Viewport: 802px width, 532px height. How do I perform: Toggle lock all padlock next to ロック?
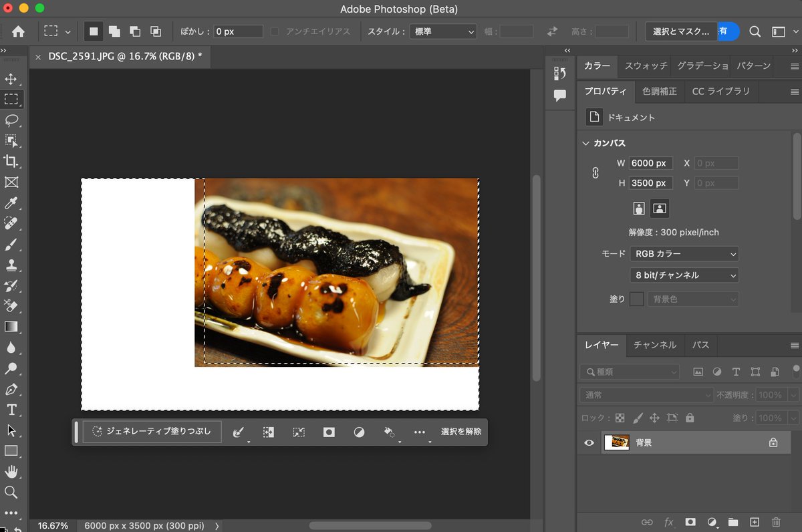tap(690, 418)
